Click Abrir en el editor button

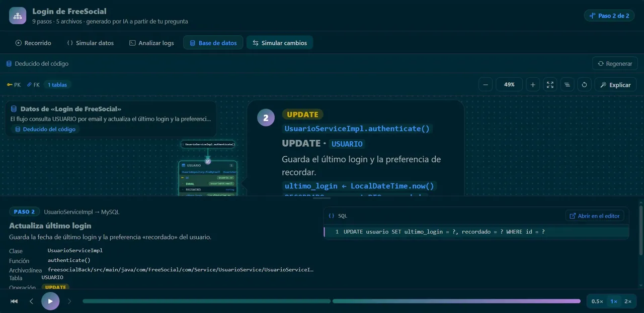(x=595, y=216)
